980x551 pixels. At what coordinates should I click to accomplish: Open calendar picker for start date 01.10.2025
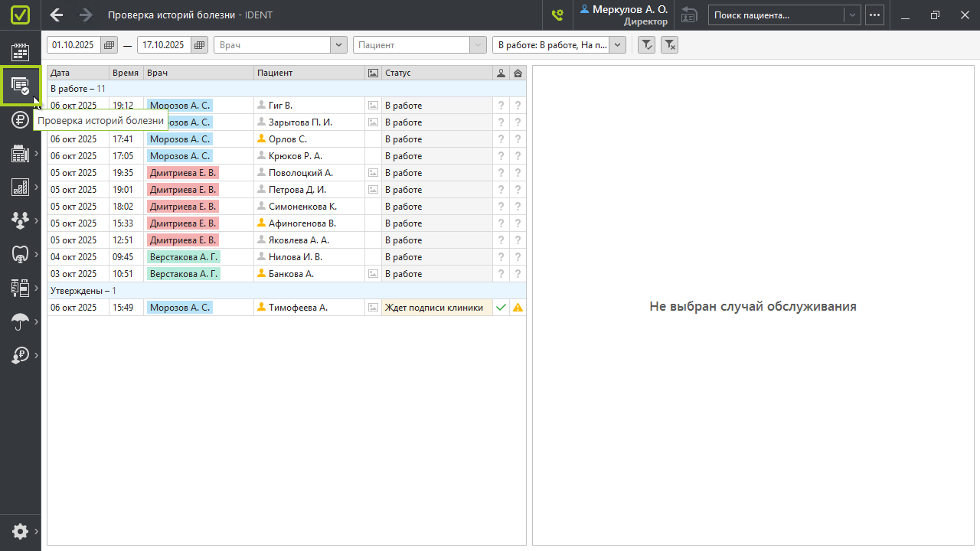tap(109, 45)
